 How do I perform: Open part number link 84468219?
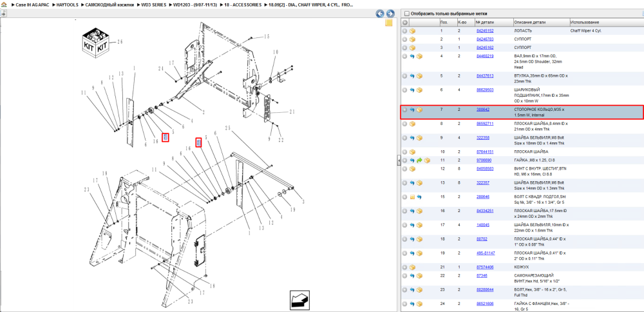(x=485, y=56)
